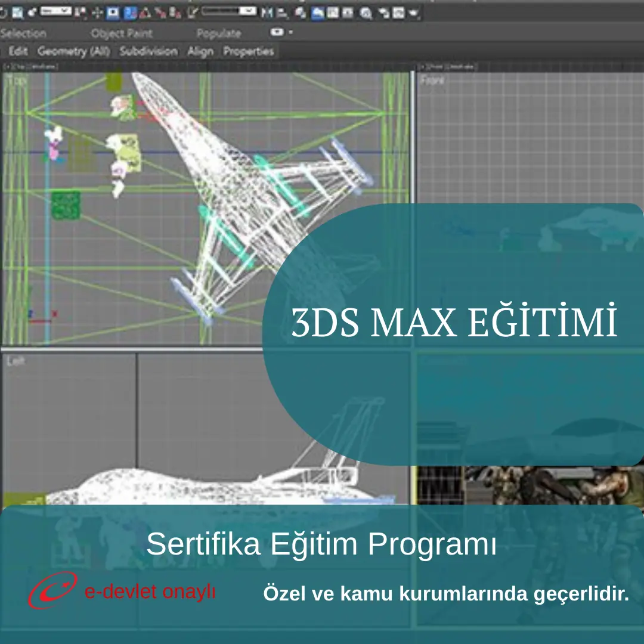Expand the Subdivision ribbon panel
The image size is (644, 644).
(x=148, y=51)
